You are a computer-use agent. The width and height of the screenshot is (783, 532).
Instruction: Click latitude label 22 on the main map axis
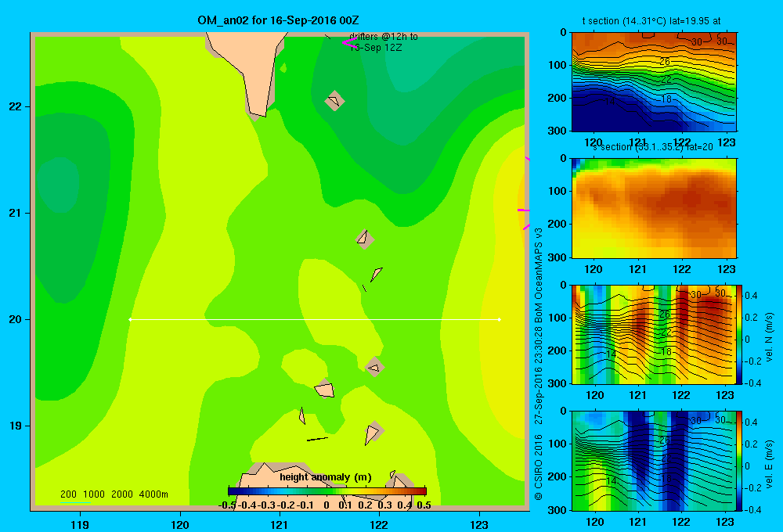tap(16, 107)
